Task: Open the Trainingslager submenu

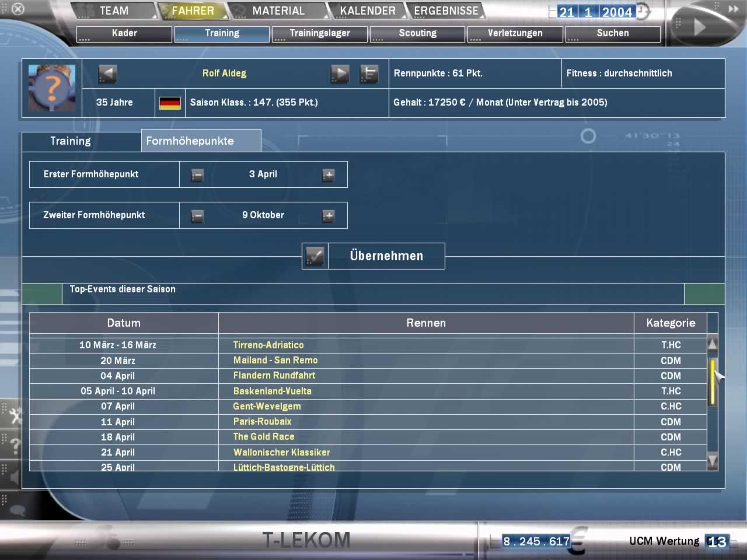Action: 320,34
